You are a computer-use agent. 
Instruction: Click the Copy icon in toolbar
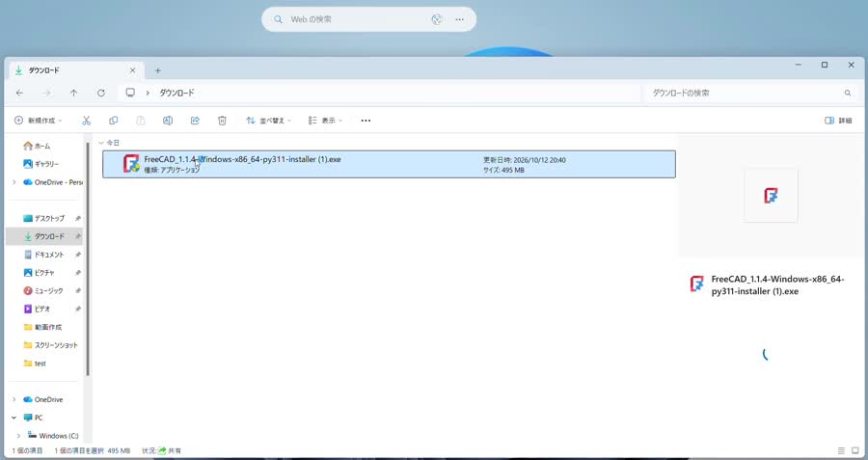(x=114, y=121)
